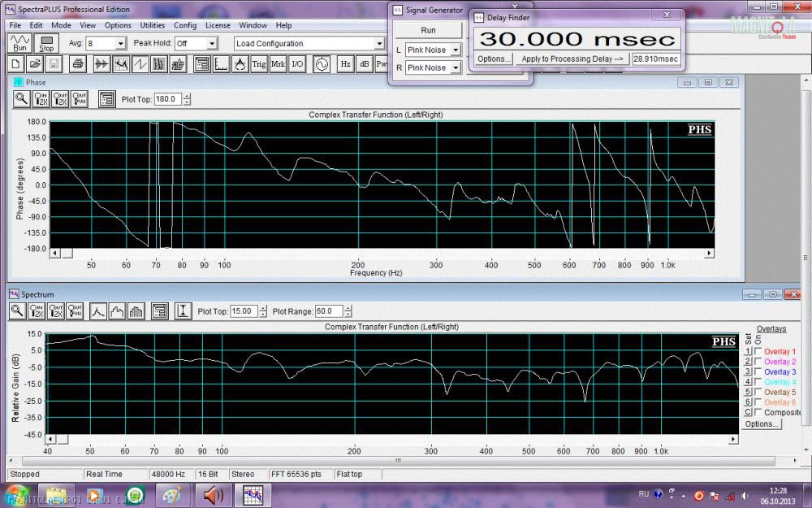Viewport: 812px width, 508px height.
Task: Open the License menu
Action: coord(218,25)
